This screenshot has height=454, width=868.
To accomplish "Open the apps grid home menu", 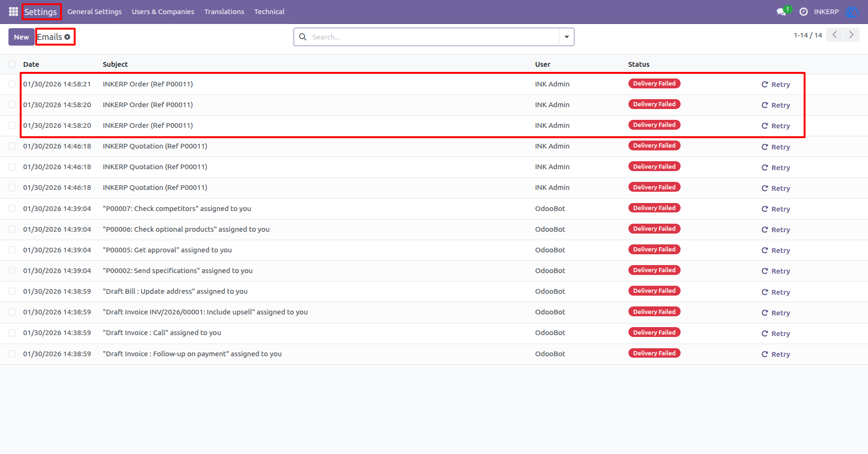I will (13, 11).
